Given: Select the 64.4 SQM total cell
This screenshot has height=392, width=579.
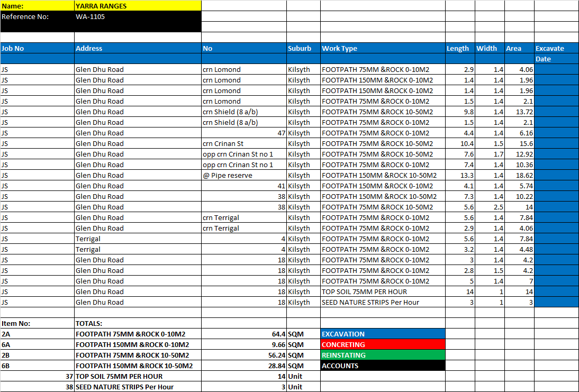Looking at the screenshot, I should 243,334.
